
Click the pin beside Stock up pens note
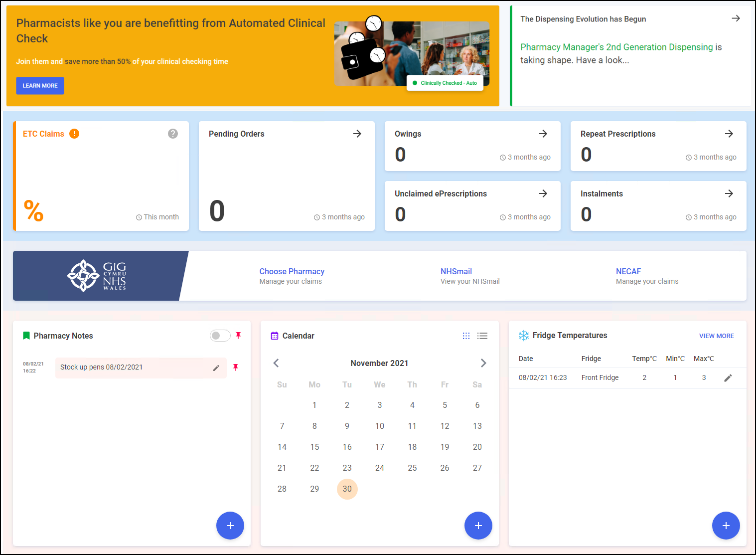236,368
